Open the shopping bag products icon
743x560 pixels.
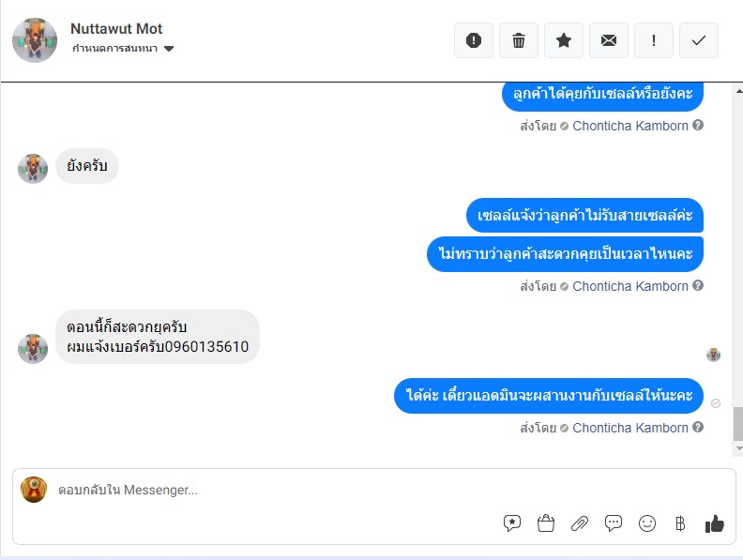click(x=546, y=523)
